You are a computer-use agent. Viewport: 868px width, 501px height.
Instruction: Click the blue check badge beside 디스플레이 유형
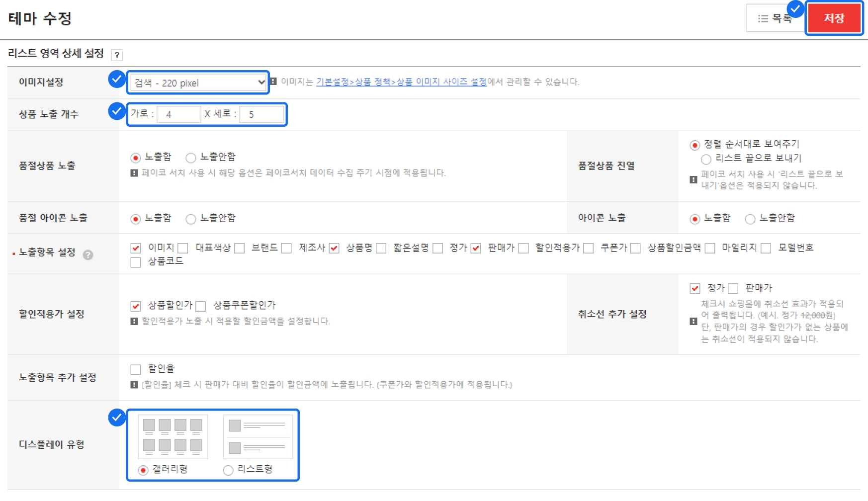coord(116,417)
